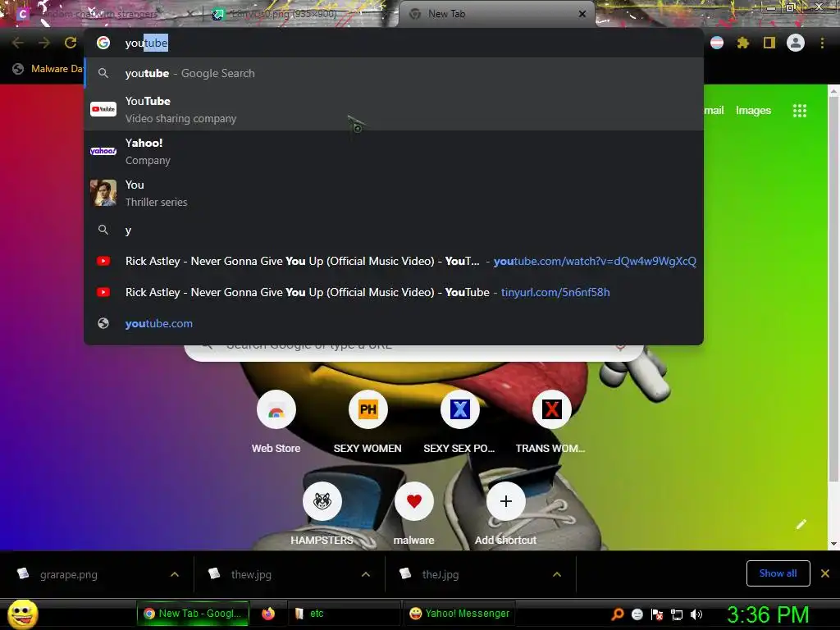Open the theJ.jpg downloaded file
840x630 pixels.
[440, 574]
